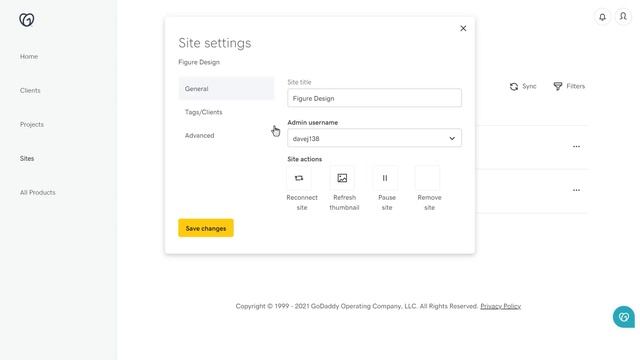Open Sites in sidebar
The width and height of the screenshot is (640, 360).
click(x=27, y=158)
